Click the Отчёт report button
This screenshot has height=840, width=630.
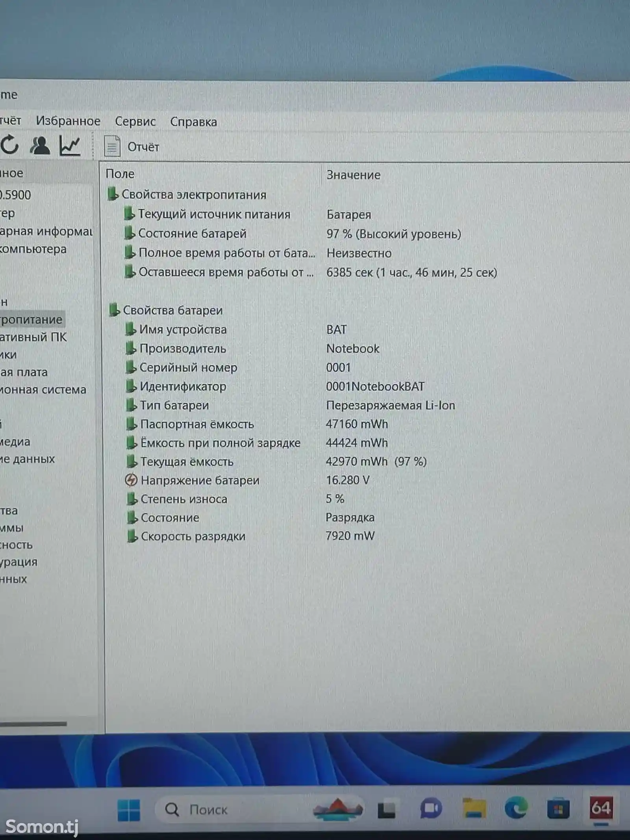pyautogui.click(x=132, y=147)
